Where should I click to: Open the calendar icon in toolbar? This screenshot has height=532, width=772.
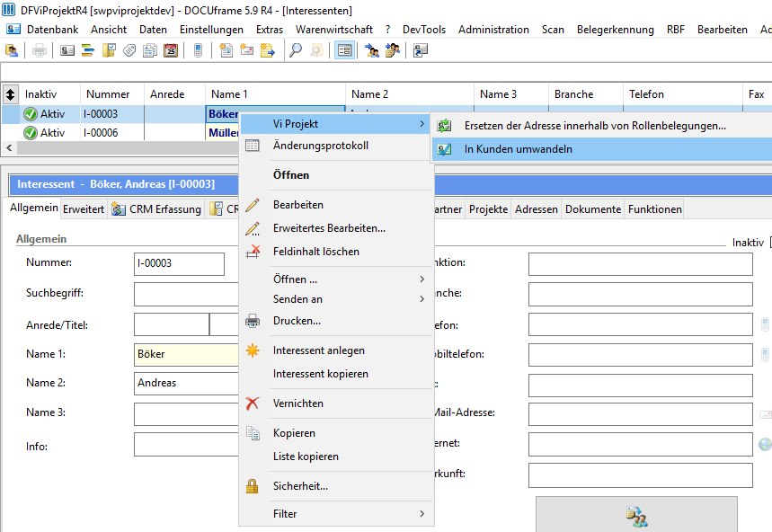(x=171, y=50)
